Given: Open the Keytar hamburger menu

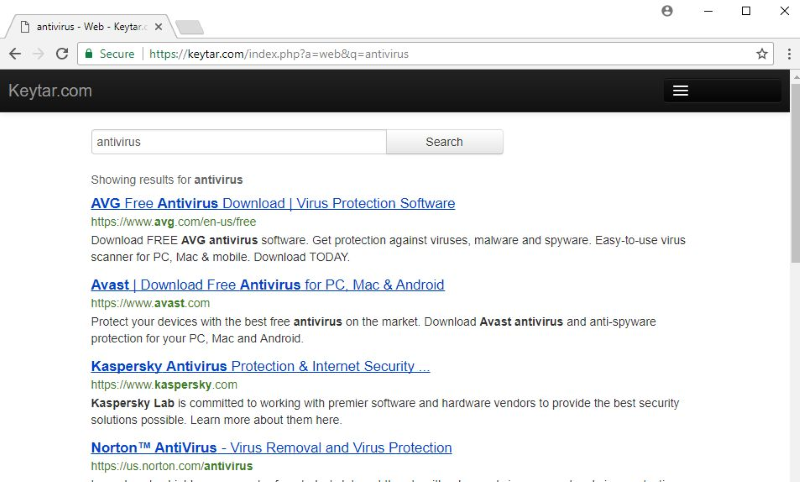Looking at the screenshot, I should [681, 91].
